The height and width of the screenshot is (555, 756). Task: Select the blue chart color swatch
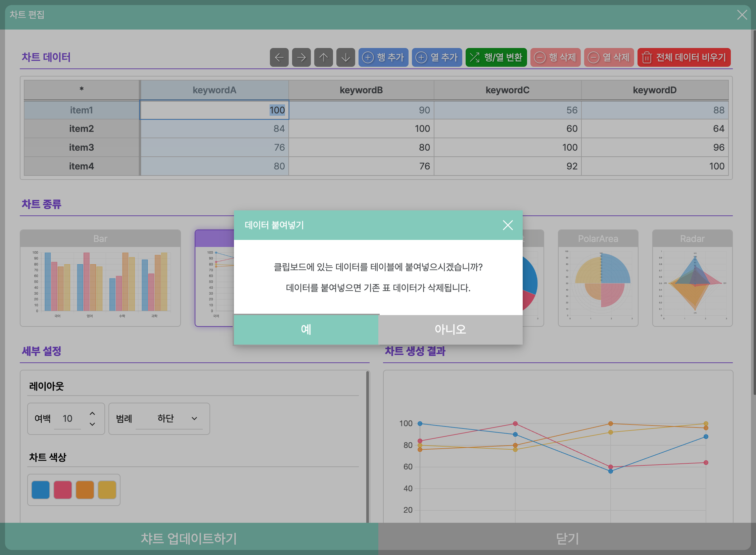point(41,490)
